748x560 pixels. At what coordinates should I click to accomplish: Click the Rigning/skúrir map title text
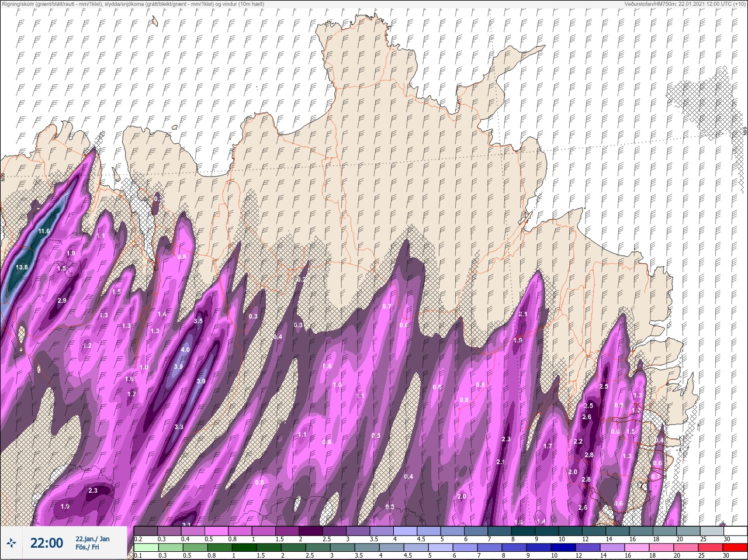click(133, 4)
